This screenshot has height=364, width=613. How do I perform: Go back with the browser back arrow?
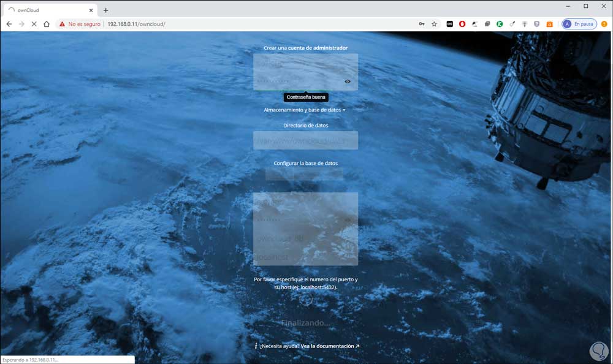click(x=9, y=24)
